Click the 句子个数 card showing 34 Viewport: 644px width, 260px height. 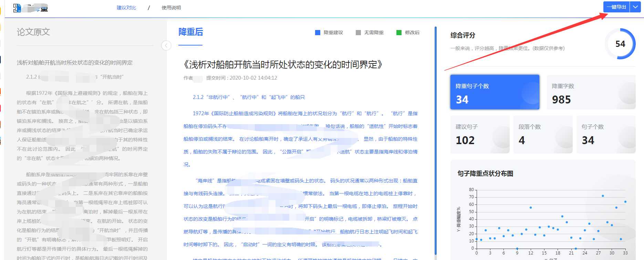pos(606,134)
